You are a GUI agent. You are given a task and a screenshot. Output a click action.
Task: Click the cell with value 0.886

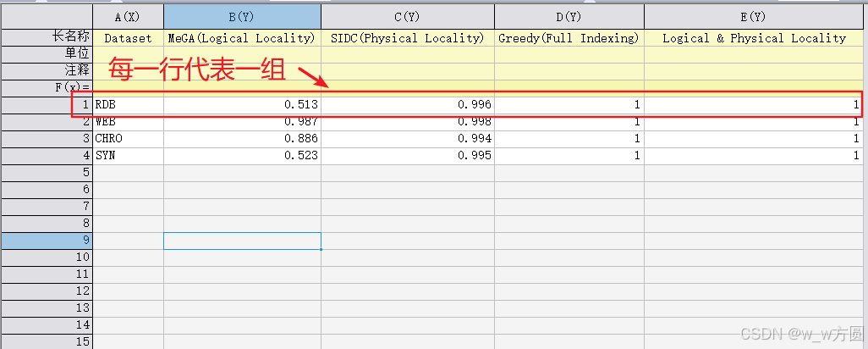tap(242, 138)
